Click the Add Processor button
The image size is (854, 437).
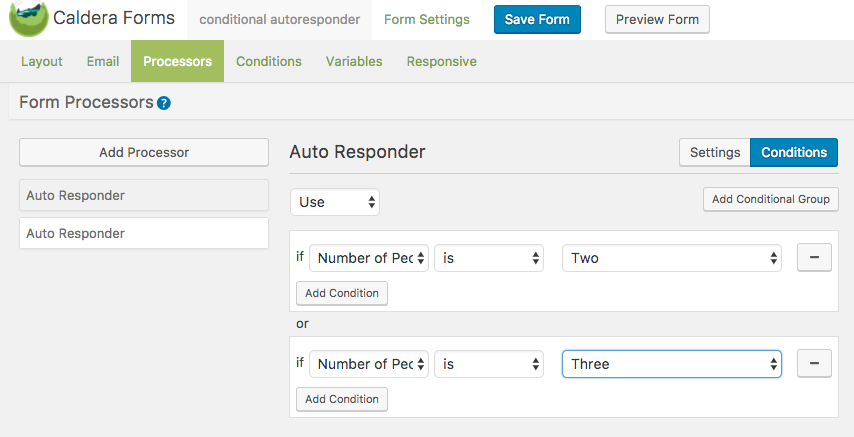tap(144, 152)
